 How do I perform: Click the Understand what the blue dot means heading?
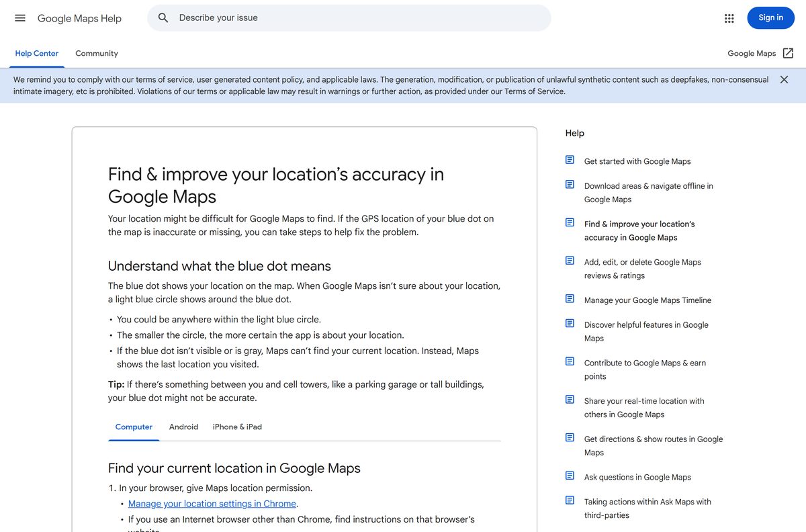pos(220,266)
